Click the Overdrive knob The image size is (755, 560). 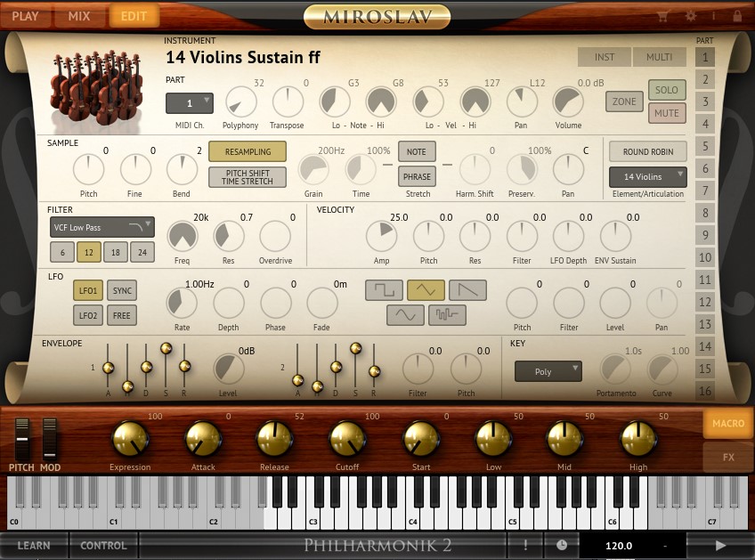tap(275, 237)
